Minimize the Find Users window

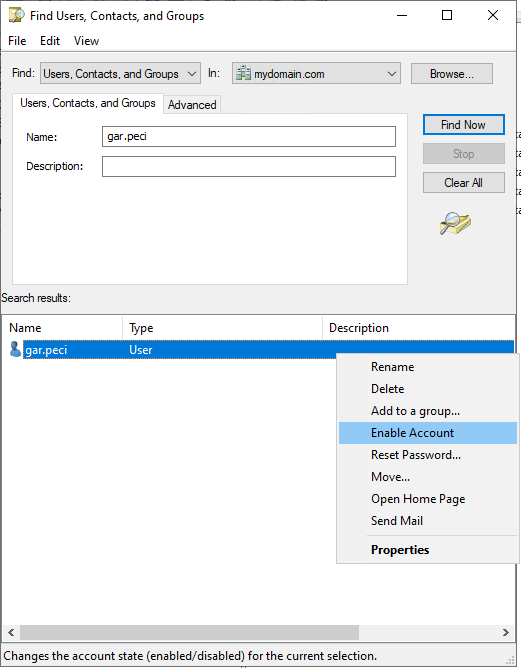tap(402, 15)
